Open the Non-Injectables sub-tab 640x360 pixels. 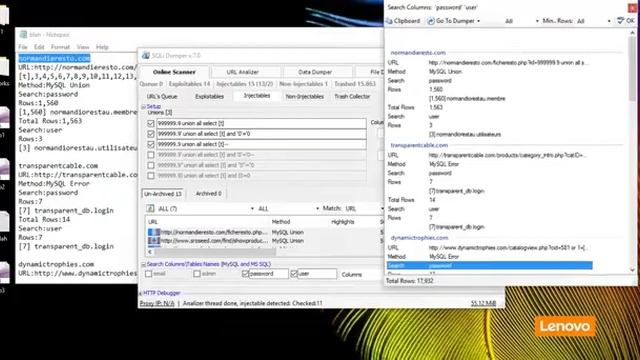click(304, 96)
